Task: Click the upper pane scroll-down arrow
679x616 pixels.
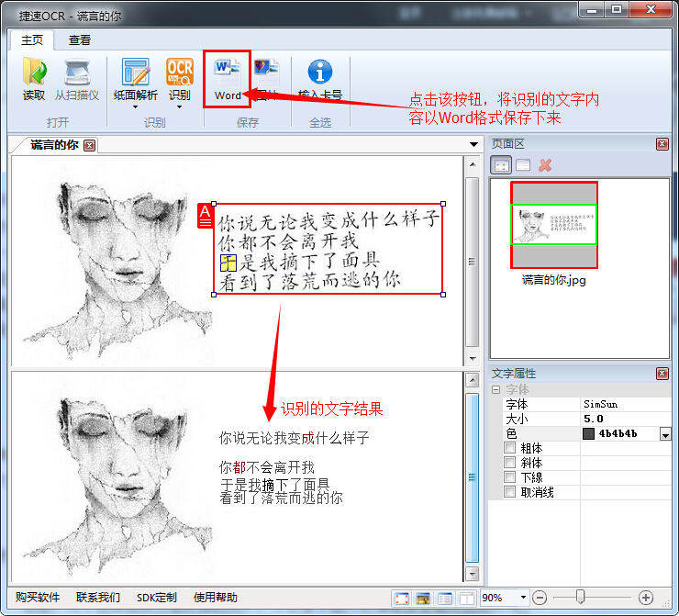Action: [x=472, y=358]
